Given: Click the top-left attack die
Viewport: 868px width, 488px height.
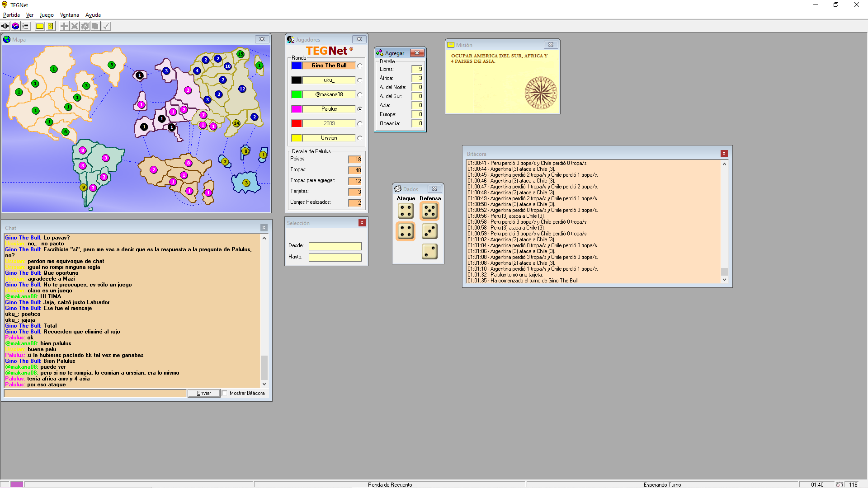Looking at the screenshot, I should (x=406, y=211).
